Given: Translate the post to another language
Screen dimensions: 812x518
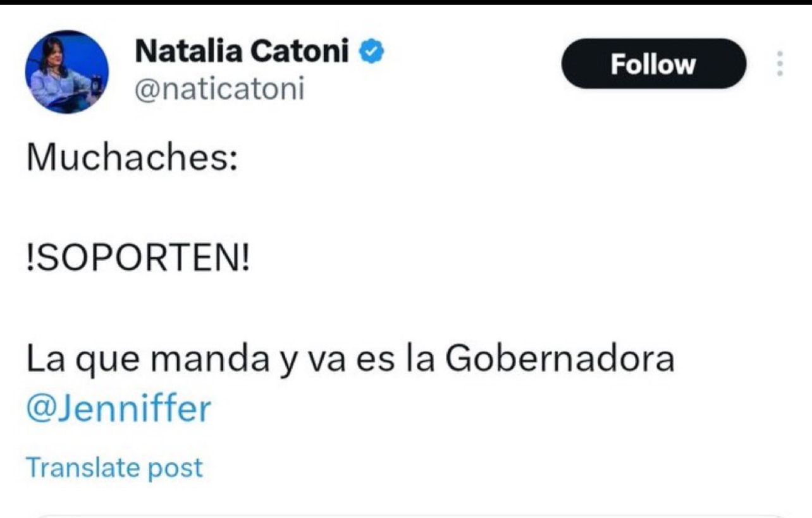Looking at the screenshot, I should click(114, 467).
